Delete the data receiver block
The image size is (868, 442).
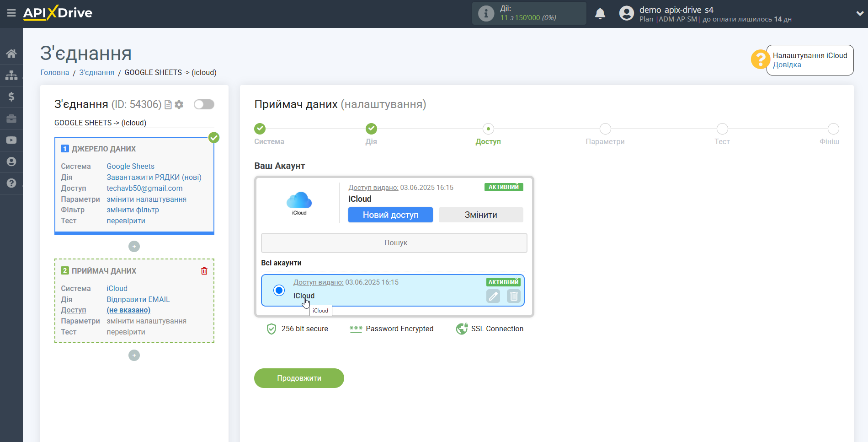click(x=204, y=271)
